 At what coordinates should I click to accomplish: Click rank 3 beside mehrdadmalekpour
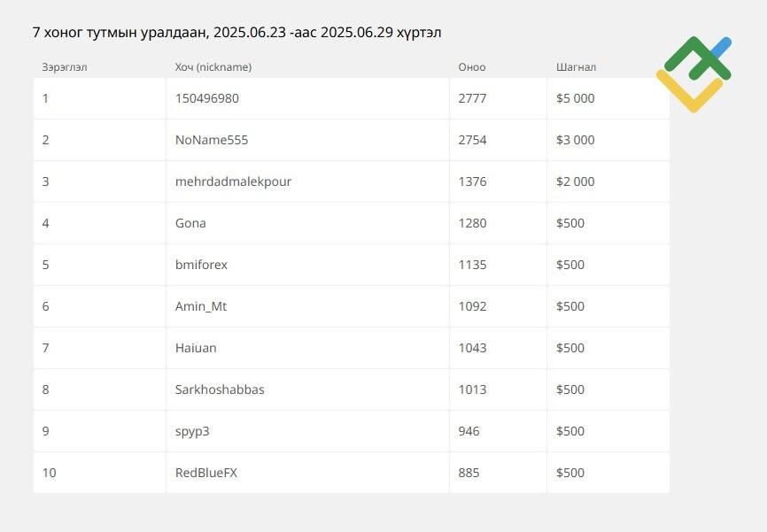45,181
